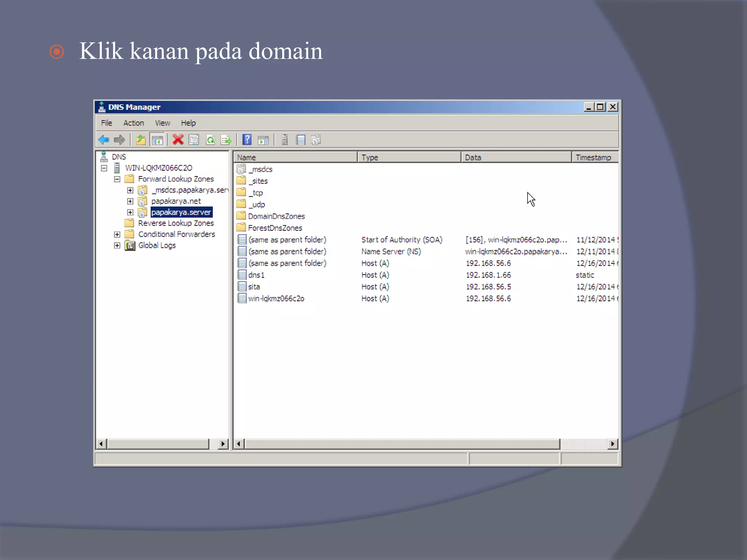Click the green Refresh icon

210,140
